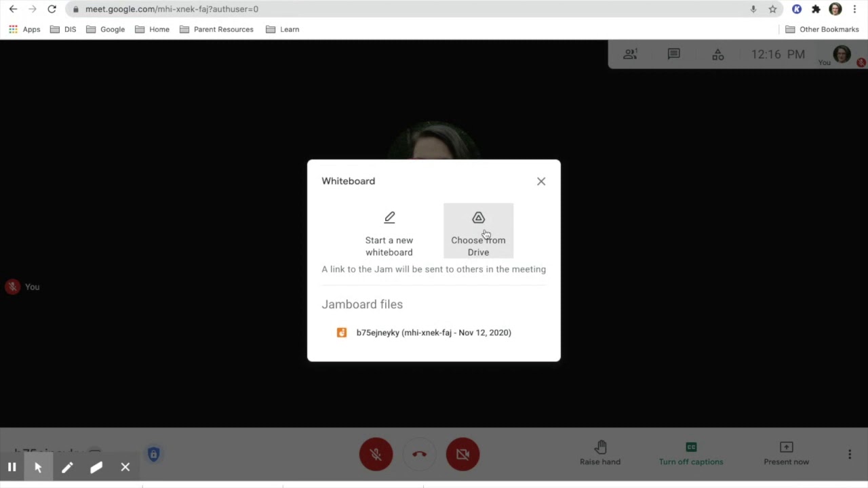This screenshot has width=868, height=488.
Task: Open the K extension icon
Action: point(797,9)
